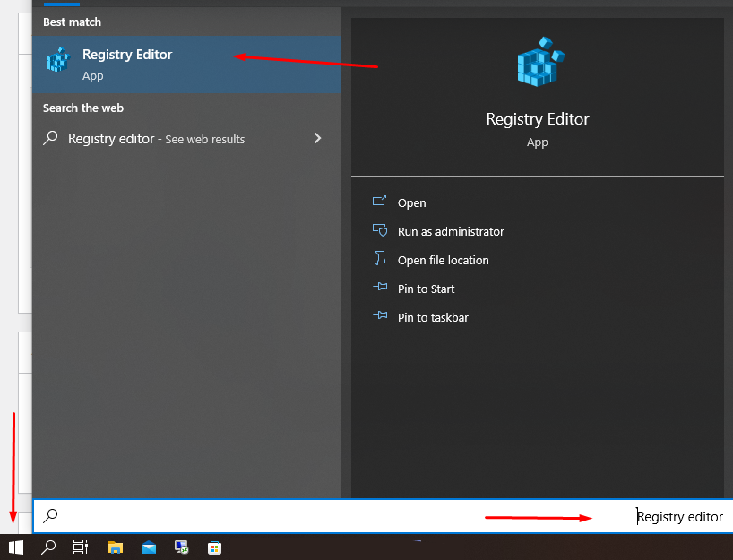Open Task View from the taskbar
The height and width of the screenshot is (560, 733).
81,547
